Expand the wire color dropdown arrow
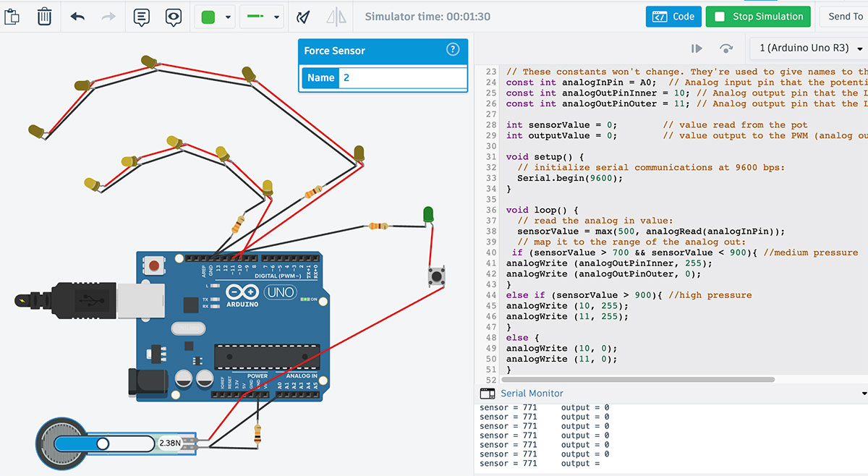 click(229, 17)
